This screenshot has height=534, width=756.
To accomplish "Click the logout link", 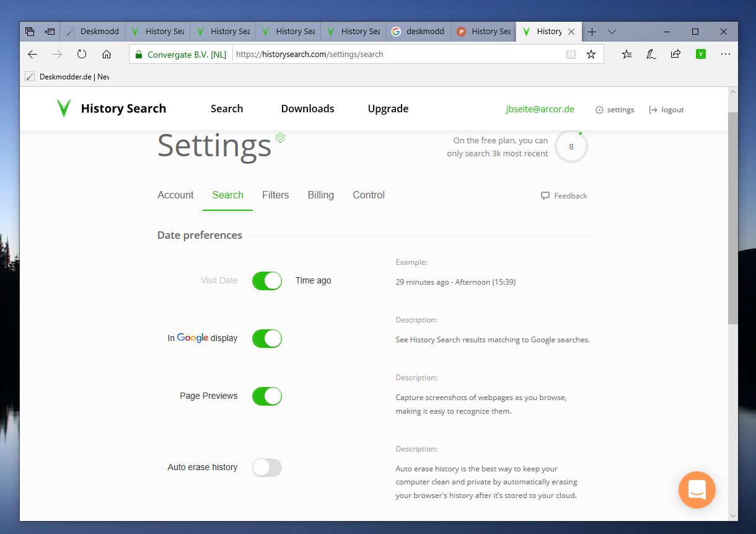I will [666, 110].
